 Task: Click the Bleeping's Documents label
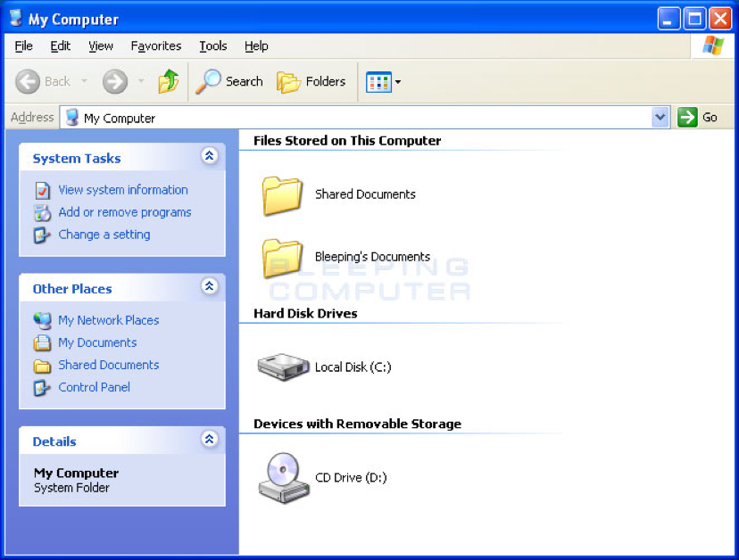(x=372, y=257)
